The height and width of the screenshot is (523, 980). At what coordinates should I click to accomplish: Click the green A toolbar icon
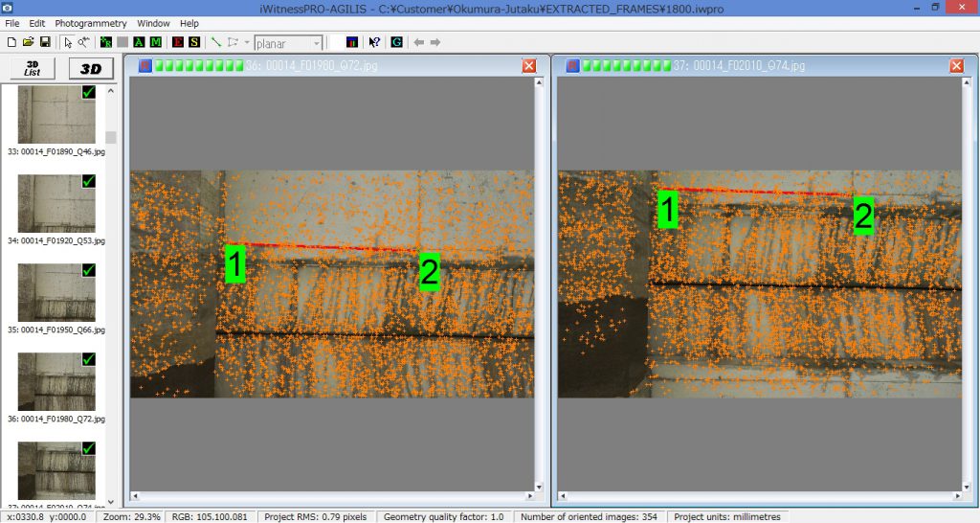(x=139, y=42)
